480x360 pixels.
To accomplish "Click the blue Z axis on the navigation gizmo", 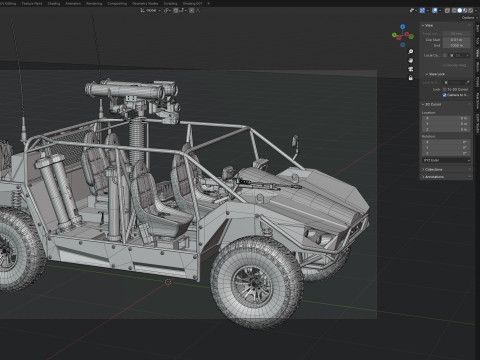I will tap(403, 27).
